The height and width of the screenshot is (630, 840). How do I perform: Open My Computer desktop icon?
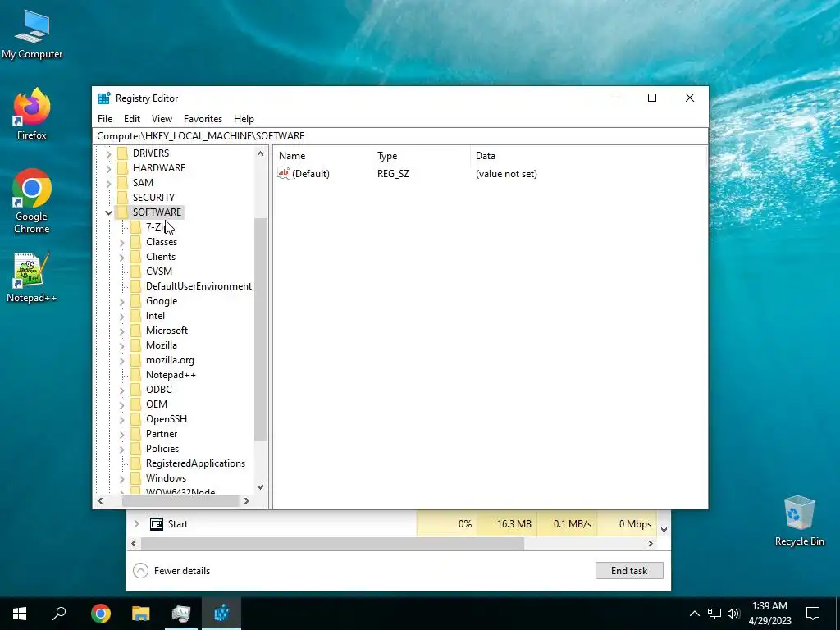(32, 34)
